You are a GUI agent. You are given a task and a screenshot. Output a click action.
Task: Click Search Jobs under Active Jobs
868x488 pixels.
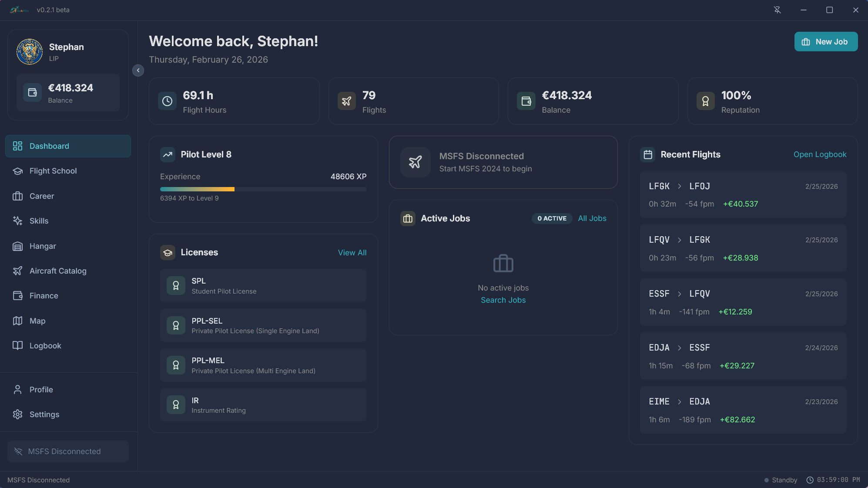coord(503,300)
